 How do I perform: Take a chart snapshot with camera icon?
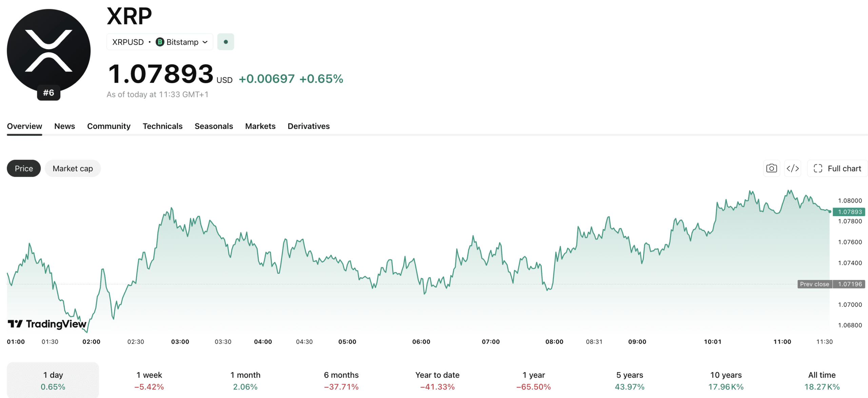pos(771,168)
